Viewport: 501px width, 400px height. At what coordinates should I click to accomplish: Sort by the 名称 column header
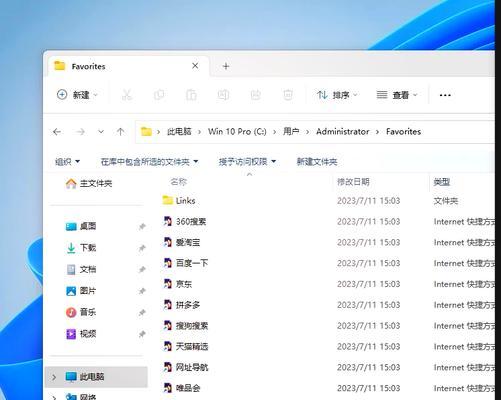click(x=179, y=182)
